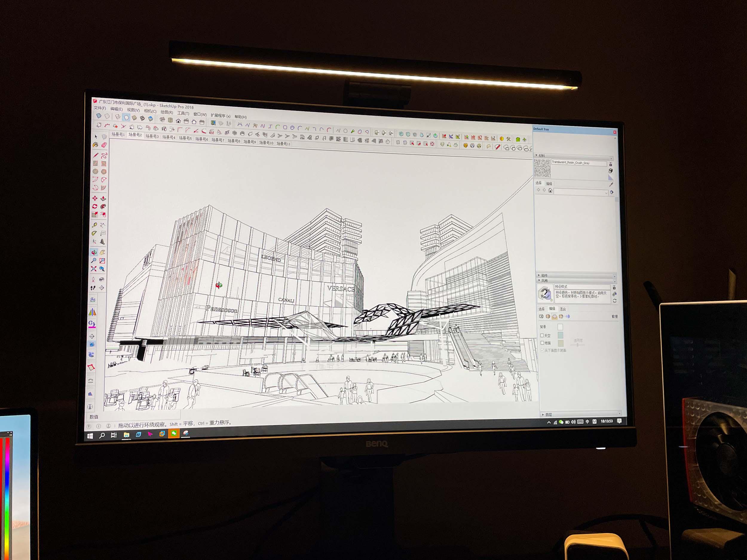Select the Move tool
Viewport: 747px width, 560px height.
(x=95, y=198)
